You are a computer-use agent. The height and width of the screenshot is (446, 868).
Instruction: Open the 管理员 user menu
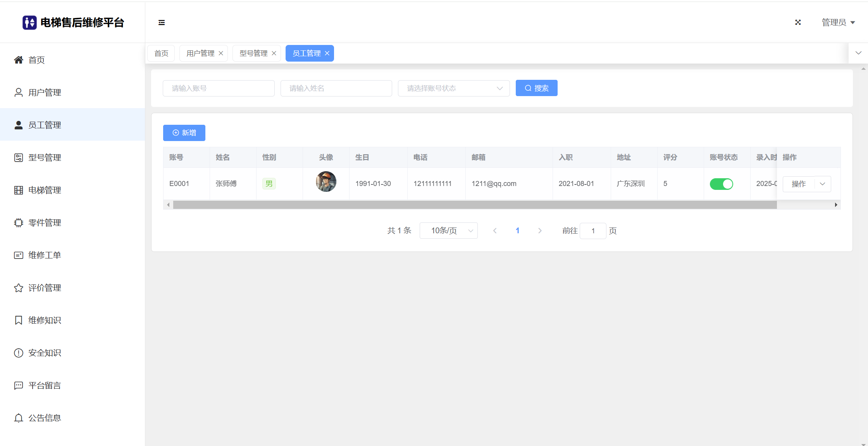click(838, 22)
